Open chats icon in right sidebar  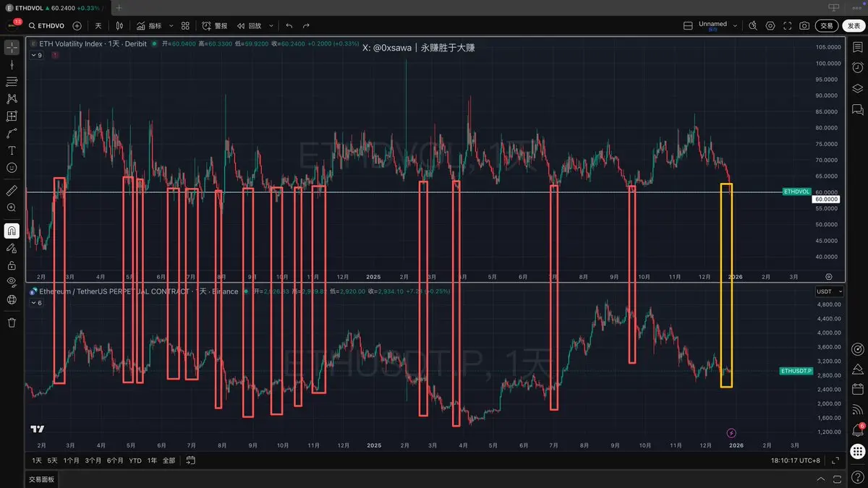(x=857, y=110)
